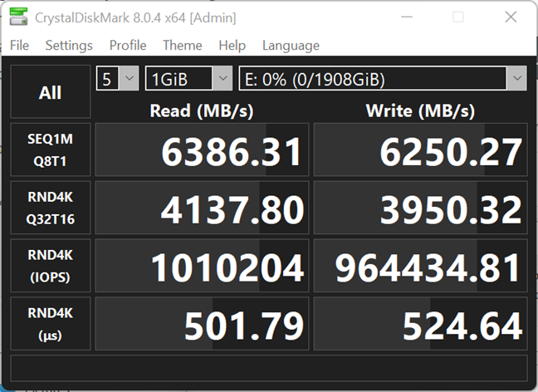Open the Theme menu
The width and height of the screenshot is (538, 392).
tap(182, 46)
